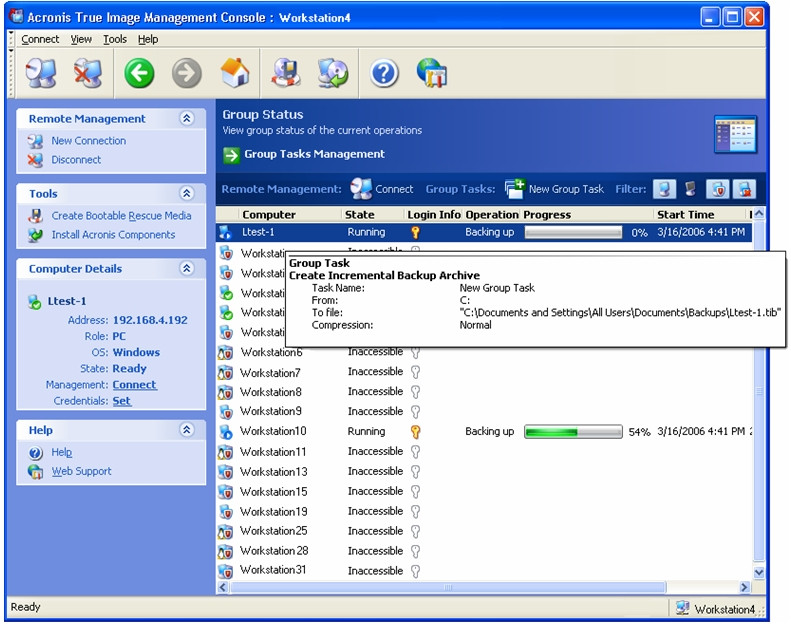
Task: Click the Connect icon in Remote Management bar
Action: 361,189
